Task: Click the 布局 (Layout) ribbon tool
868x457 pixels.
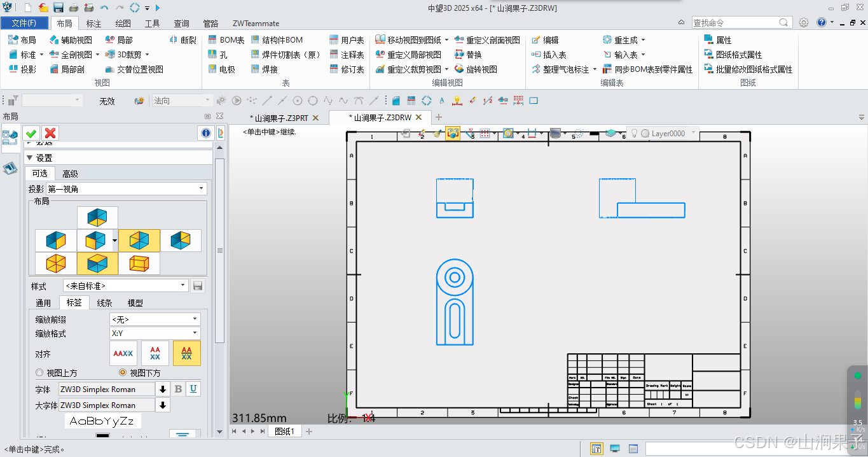Action: (22, 39)
